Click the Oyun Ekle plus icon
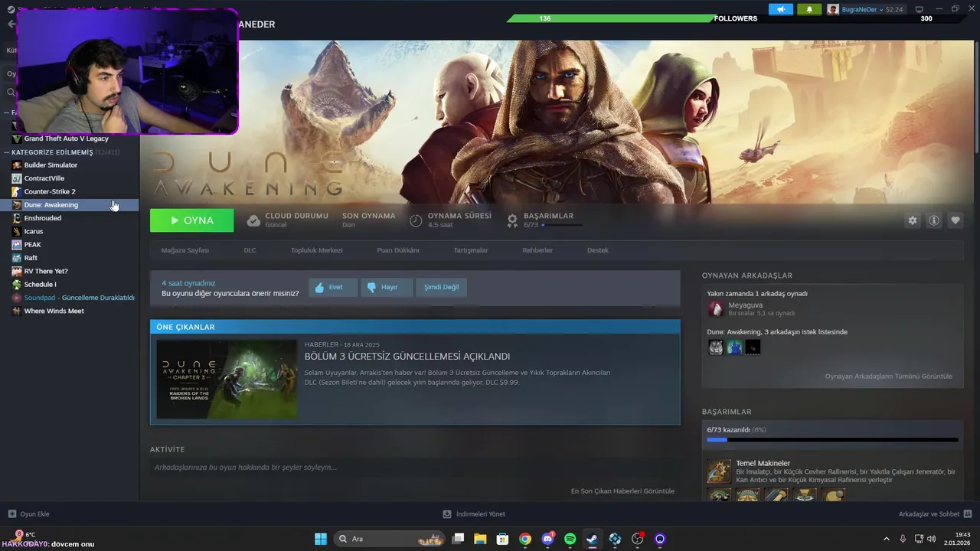This screenshot has width=980, height=551. pos(11,514)
